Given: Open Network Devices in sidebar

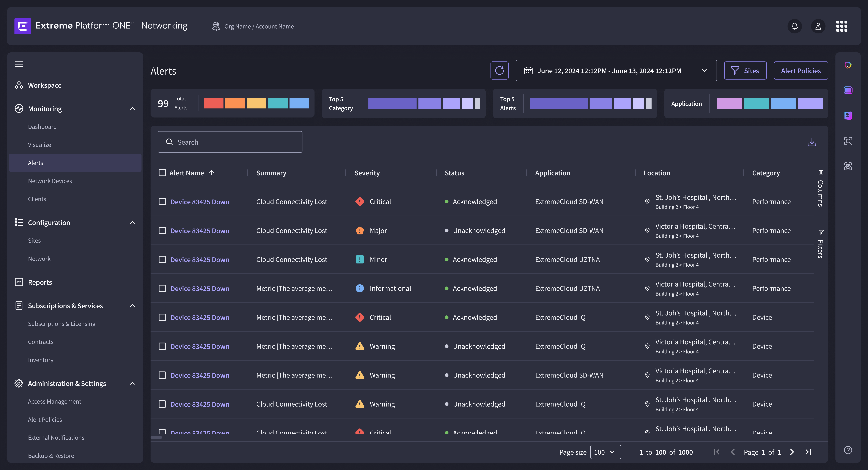Looking at the screenshot, I should point(50,181).
